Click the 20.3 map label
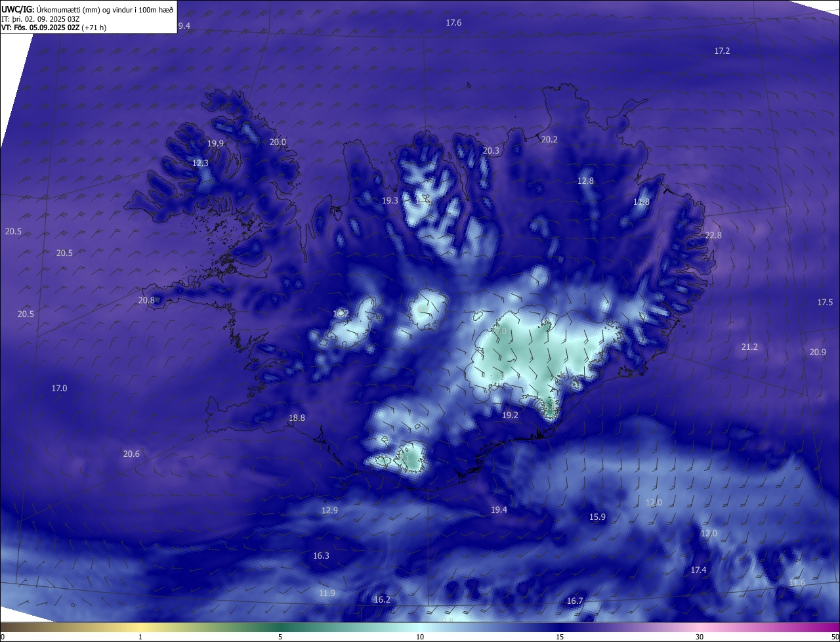This screenshot has height=642, width=840. (491, 151)
